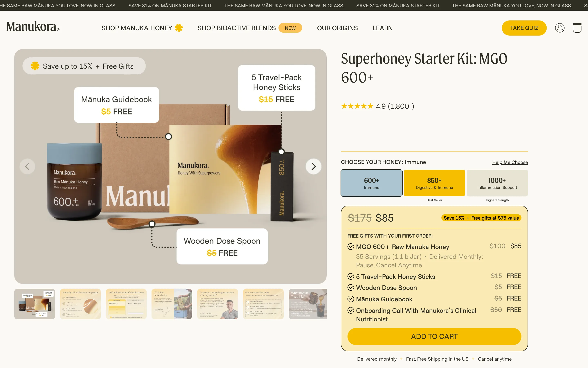Click checkmark beside Mānuka Guidebook
Screen dimensions: 588x368
(351, 299)
